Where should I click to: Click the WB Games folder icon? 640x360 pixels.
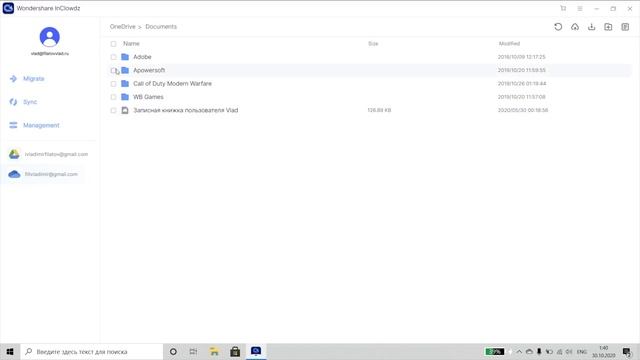tap(125, 97)
